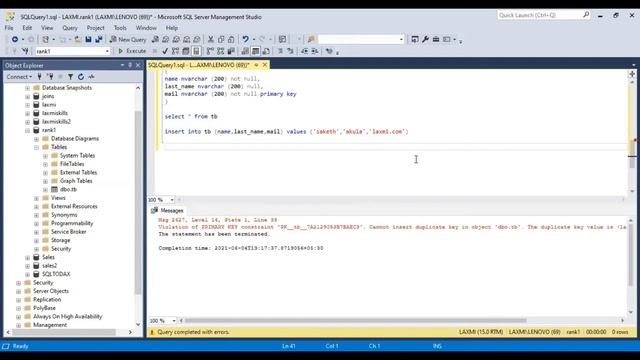
Task: Select the SQLTODAX database
Action: (56, 274)
